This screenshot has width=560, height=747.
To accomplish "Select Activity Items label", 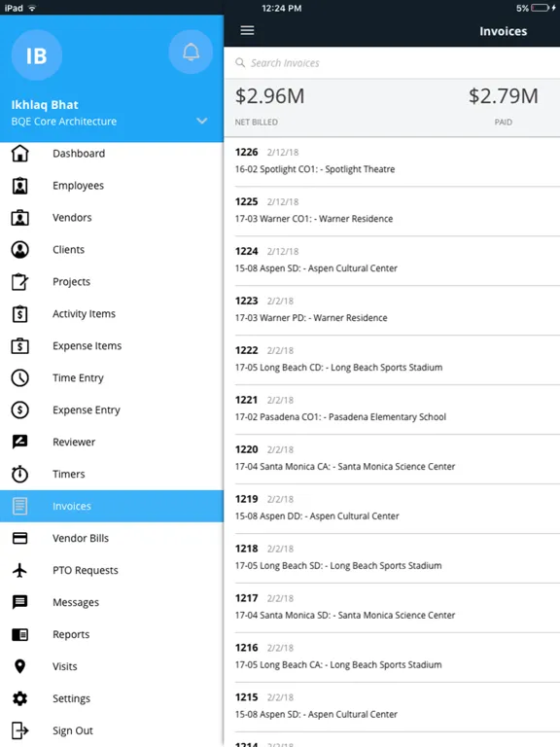I will tap(84, 313).
